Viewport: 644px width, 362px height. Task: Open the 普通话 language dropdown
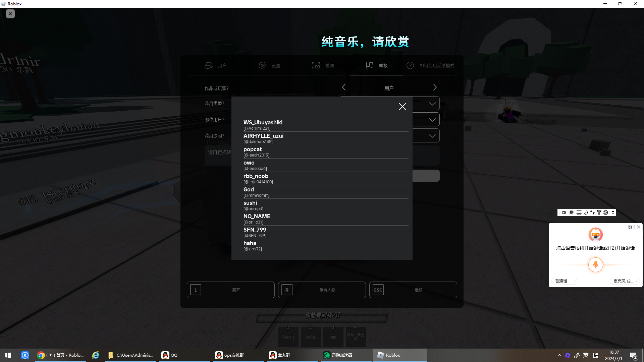tap(565, 281)
